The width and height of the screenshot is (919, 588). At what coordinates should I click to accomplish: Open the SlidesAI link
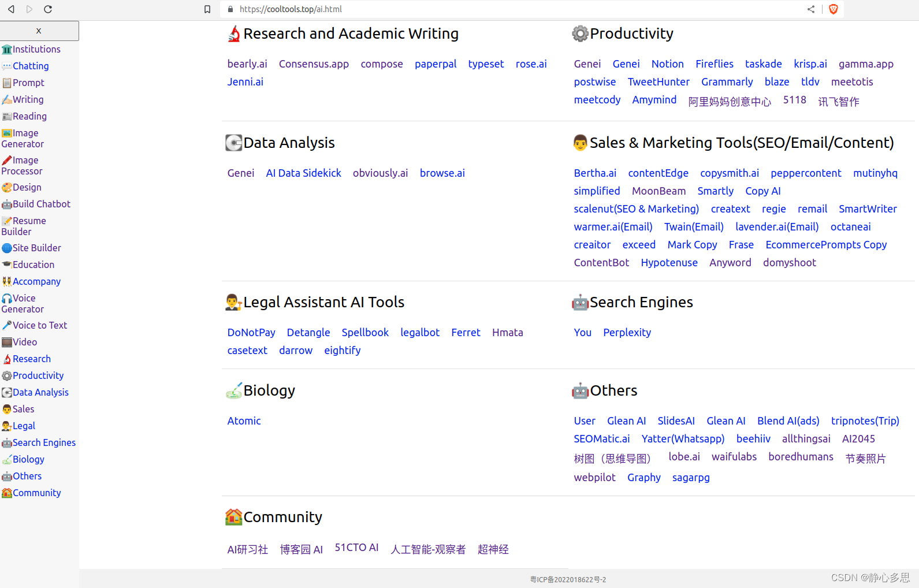click(676, 421)
